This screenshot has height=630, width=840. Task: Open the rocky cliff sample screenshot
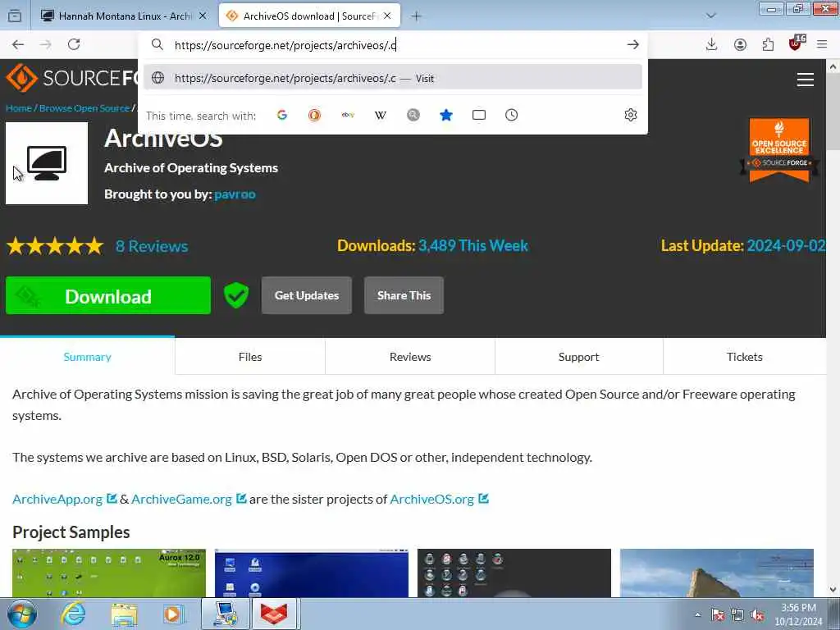716,573
